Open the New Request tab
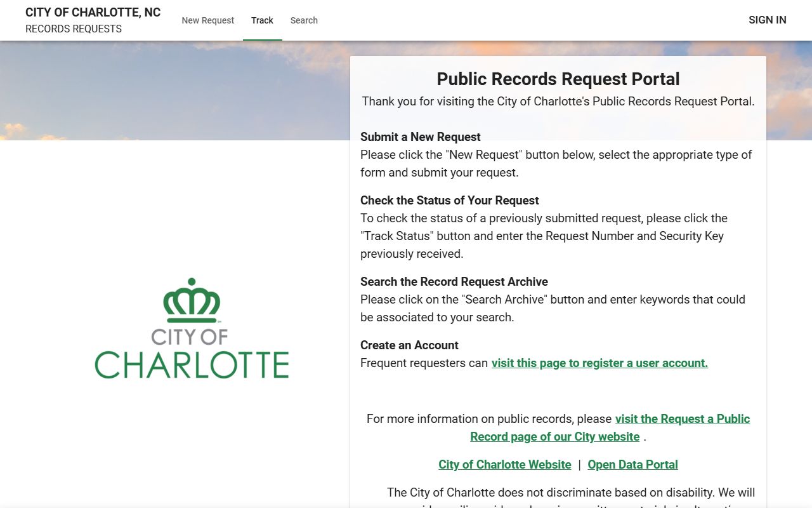The image size is (812, 508). tap(208, 20)
